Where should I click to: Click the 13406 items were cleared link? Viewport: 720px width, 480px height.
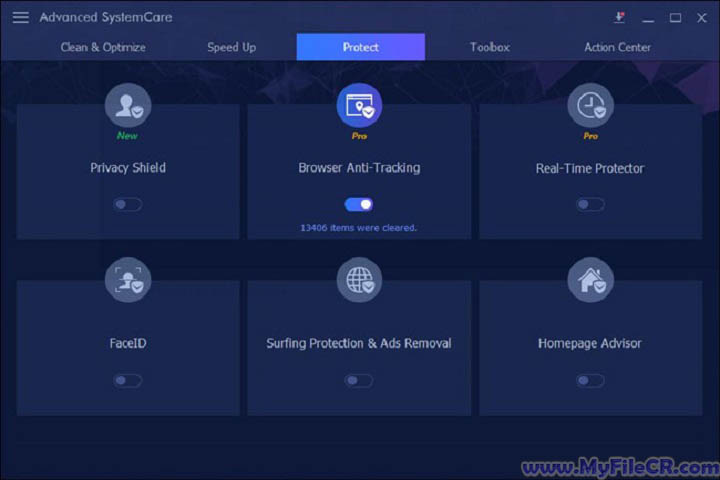tap(359, 228)
